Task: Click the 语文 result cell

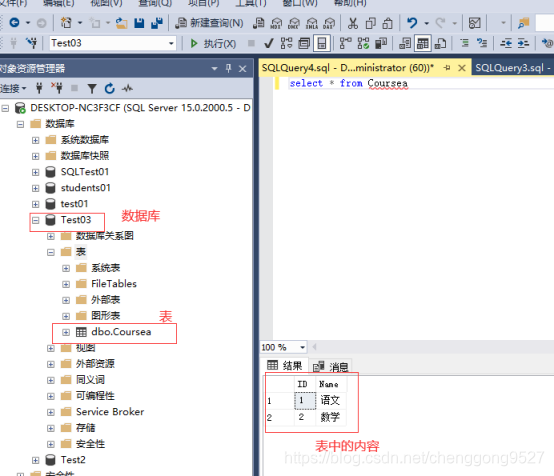Action: [x=330, y=400]
